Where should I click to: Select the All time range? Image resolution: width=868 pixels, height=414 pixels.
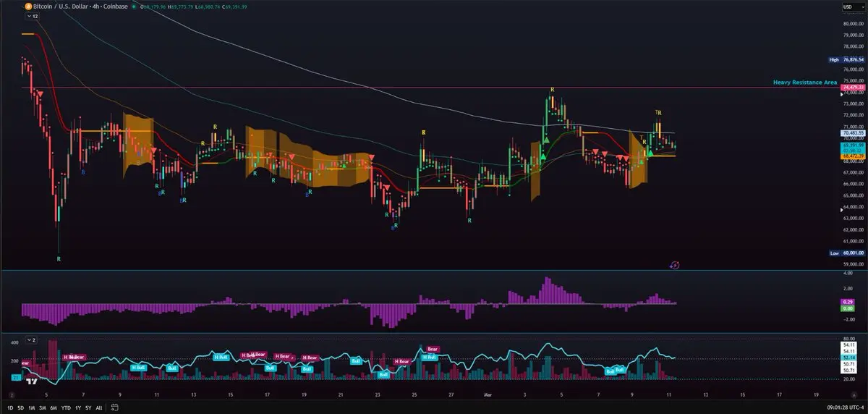point(98,408)
